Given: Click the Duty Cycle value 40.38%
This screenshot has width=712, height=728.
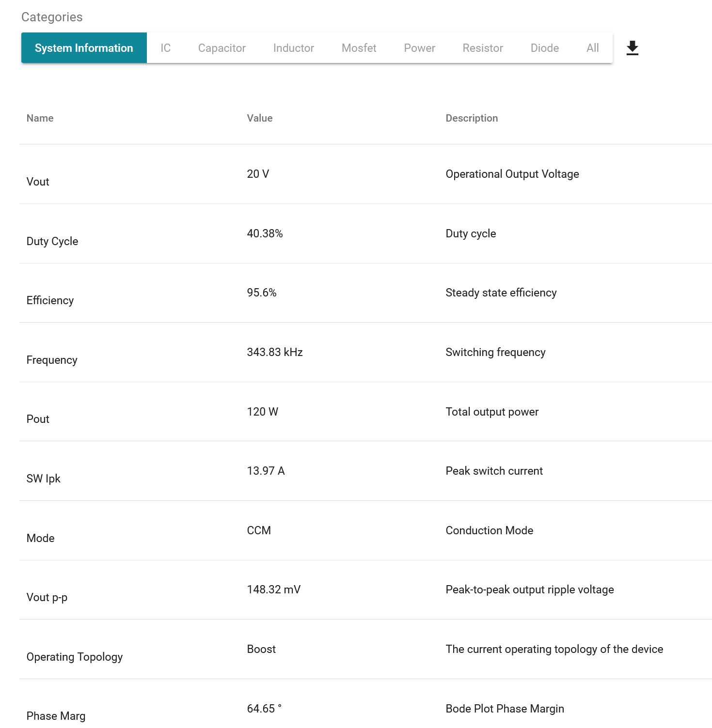Looking at the screenshot, I should (265, 233).
